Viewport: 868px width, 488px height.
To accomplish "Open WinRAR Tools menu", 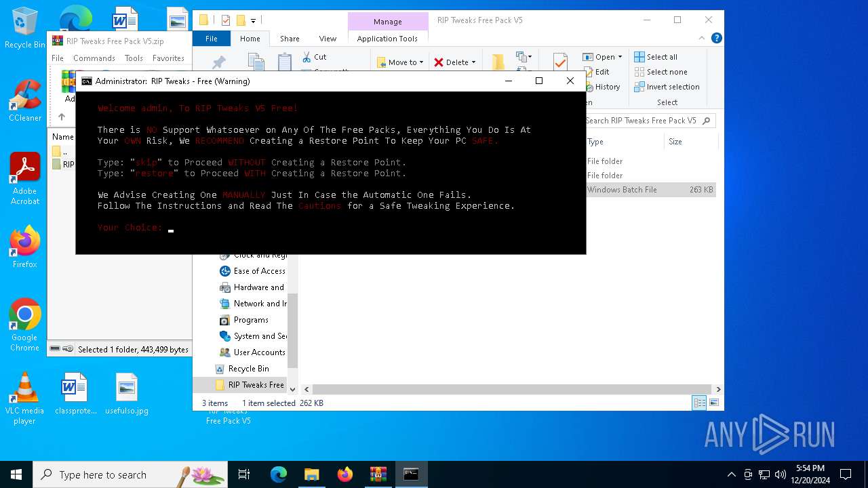I will 134,58.
